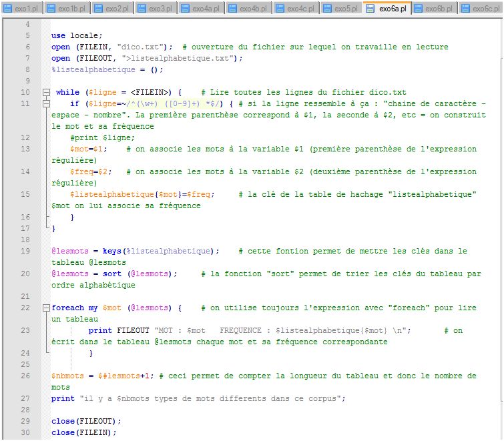Click the "#print $ligne;" comment

103,138
